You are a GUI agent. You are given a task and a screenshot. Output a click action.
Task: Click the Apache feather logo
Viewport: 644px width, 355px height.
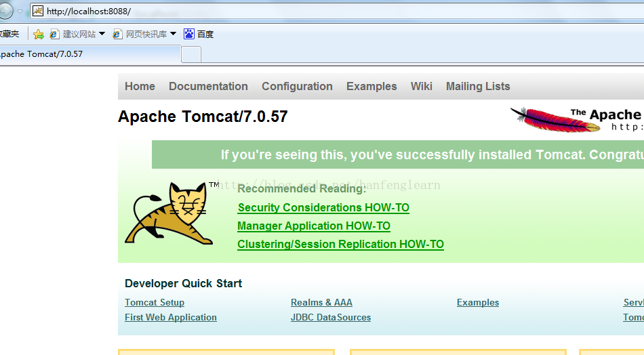555,119
